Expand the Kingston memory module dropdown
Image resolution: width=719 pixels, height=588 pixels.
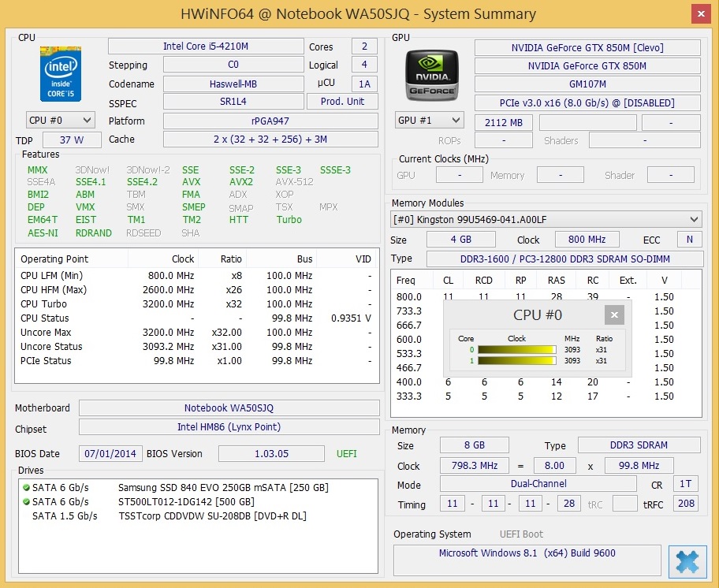546,220
